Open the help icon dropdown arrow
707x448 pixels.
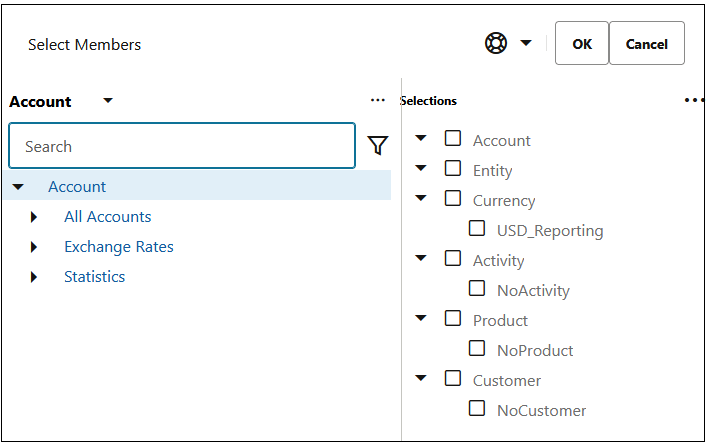point(526,43)
